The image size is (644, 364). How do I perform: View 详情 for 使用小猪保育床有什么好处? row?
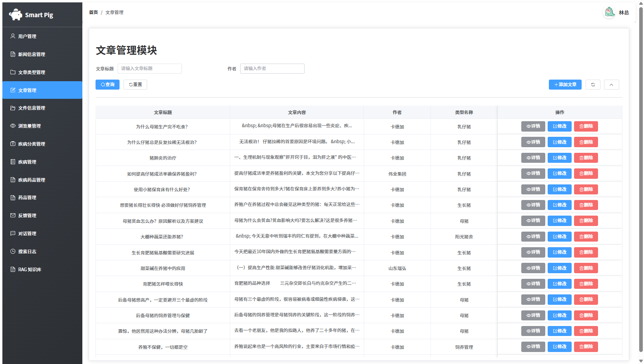coord(533,189)
